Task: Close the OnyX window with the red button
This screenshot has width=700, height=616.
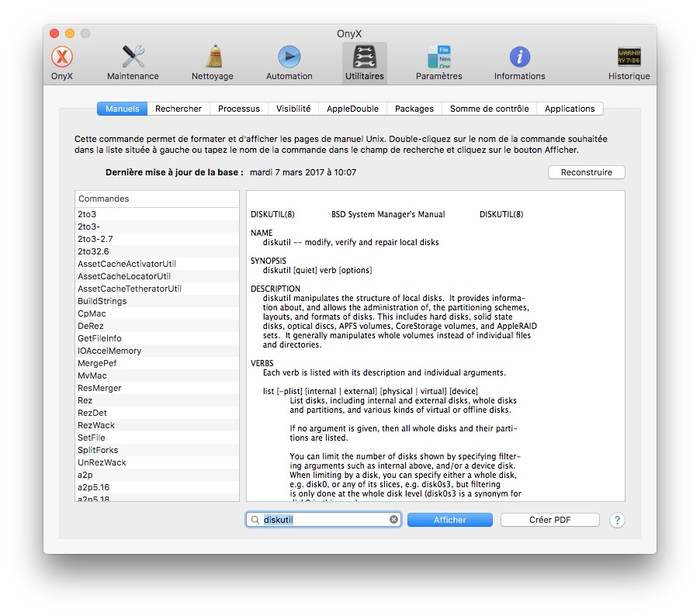Action: (x=54, y=33)
